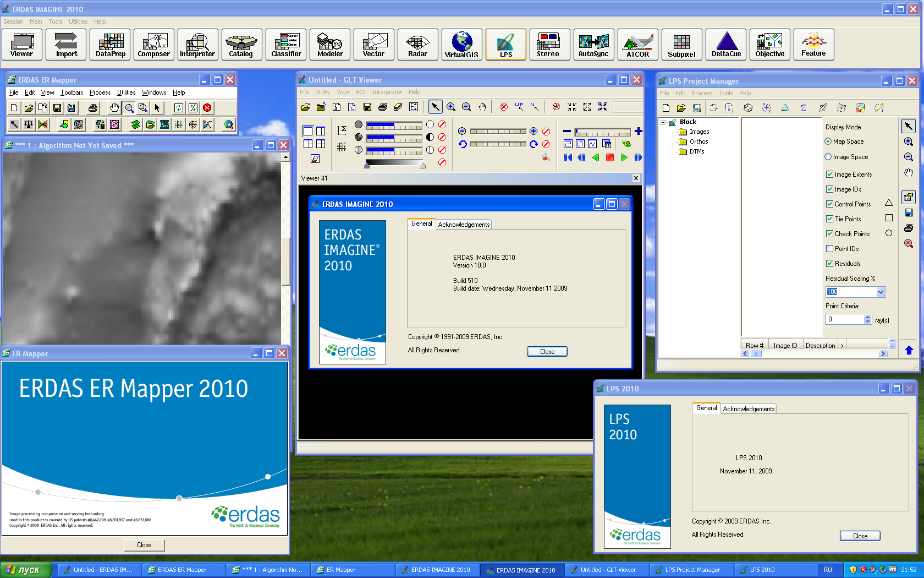The width and height of the screenshot is (924, 578).
Task: Open Windows menu in ER Mapper
Action: click(x=154, y=92)
